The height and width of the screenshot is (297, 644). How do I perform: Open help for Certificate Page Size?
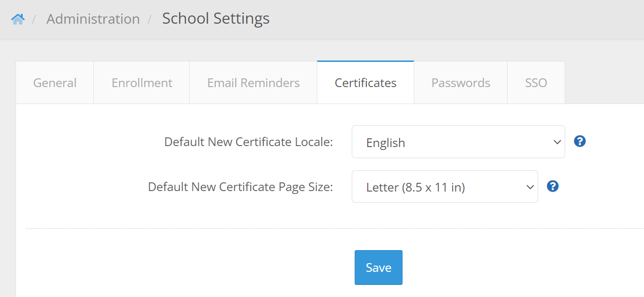553,186
